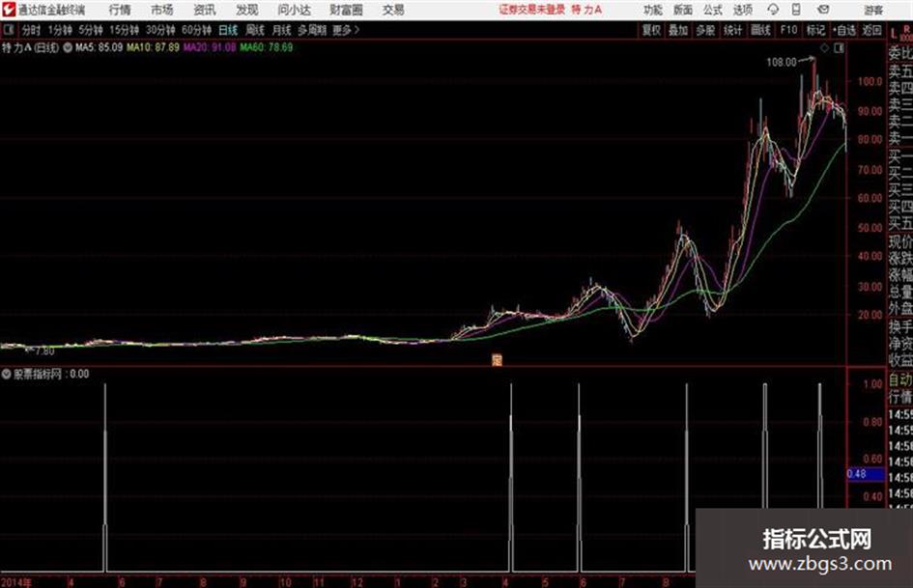Screen dimensions: 913x588
Task: Open the 问小达 menu
Action: [294, 10]
